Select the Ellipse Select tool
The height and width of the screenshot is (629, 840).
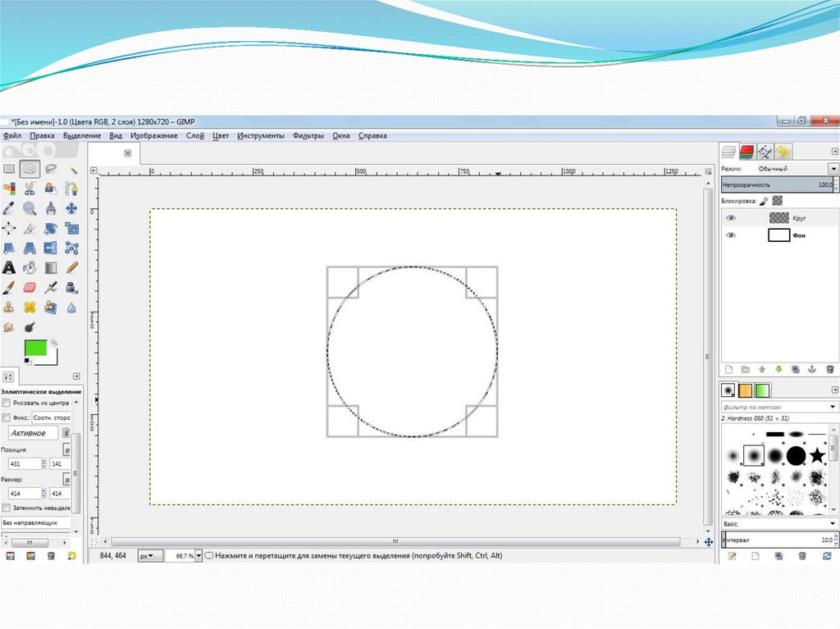pos(30,169)
